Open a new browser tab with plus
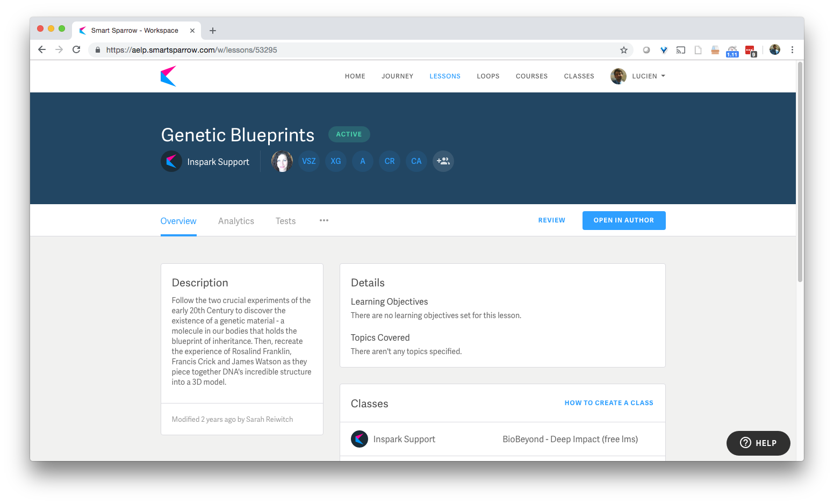 [x=213, y=31]
